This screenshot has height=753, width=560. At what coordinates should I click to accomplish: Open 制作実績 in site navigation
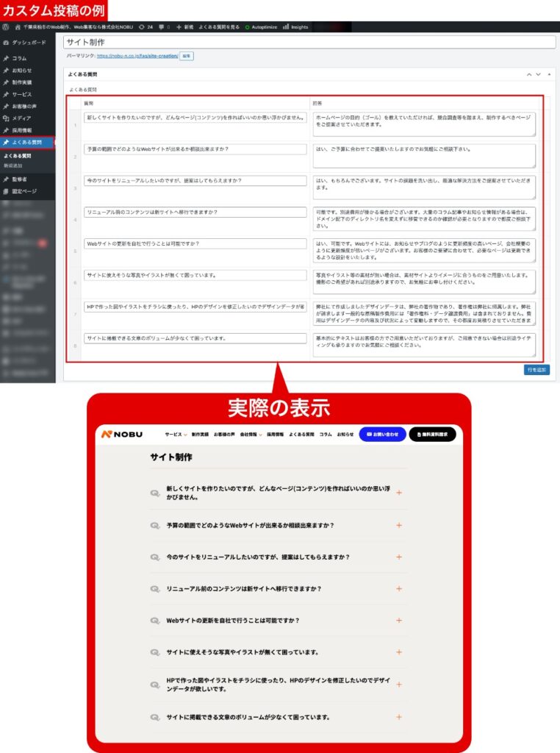[200, 434]
